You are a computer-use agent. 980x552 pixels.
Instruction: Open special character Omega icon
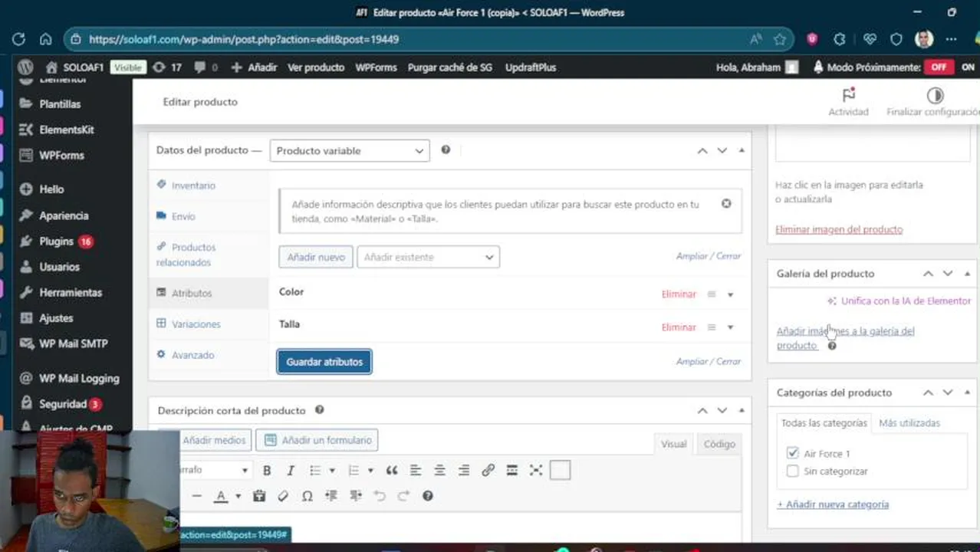pos(307,496)
